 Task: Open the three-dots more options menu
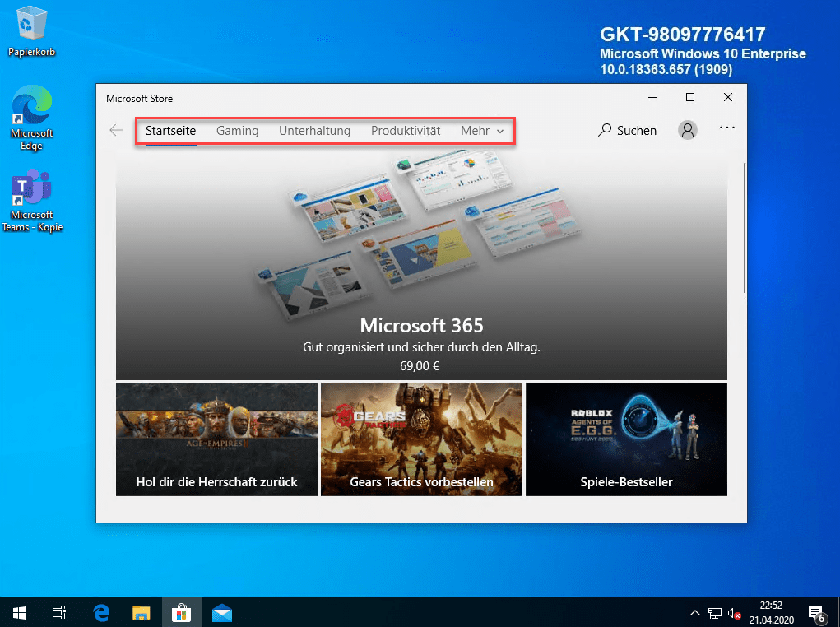pos(726,129)
